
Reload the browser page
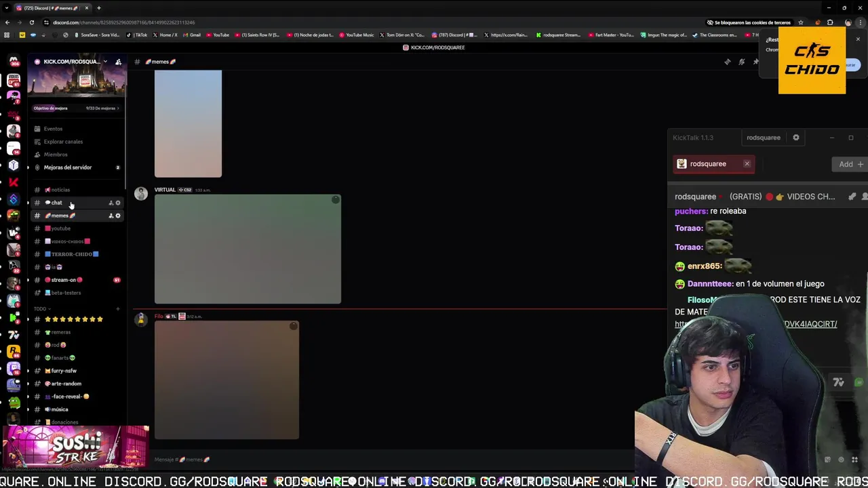click(x=33, y=22)
